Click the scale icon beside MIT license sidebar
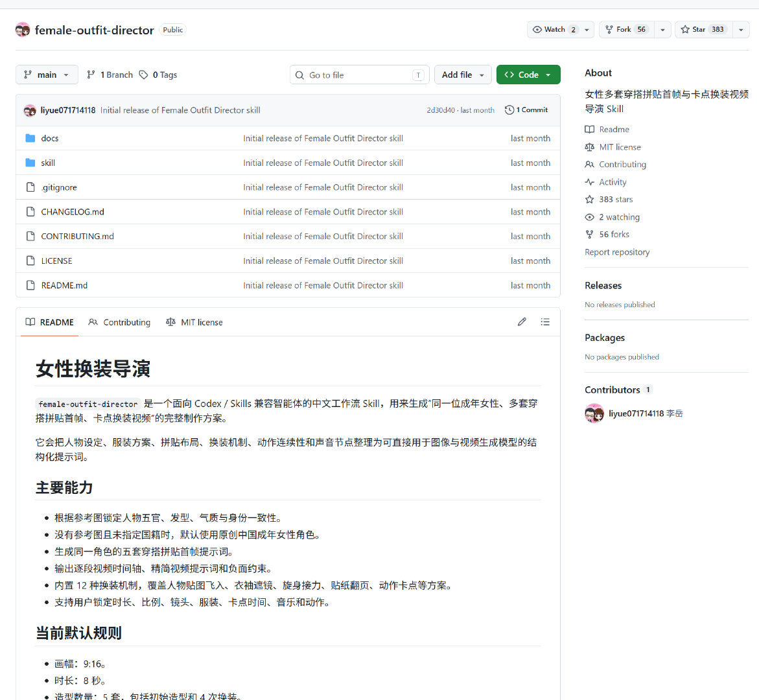Viewport: 759px width, 700px height. [590, 147]
